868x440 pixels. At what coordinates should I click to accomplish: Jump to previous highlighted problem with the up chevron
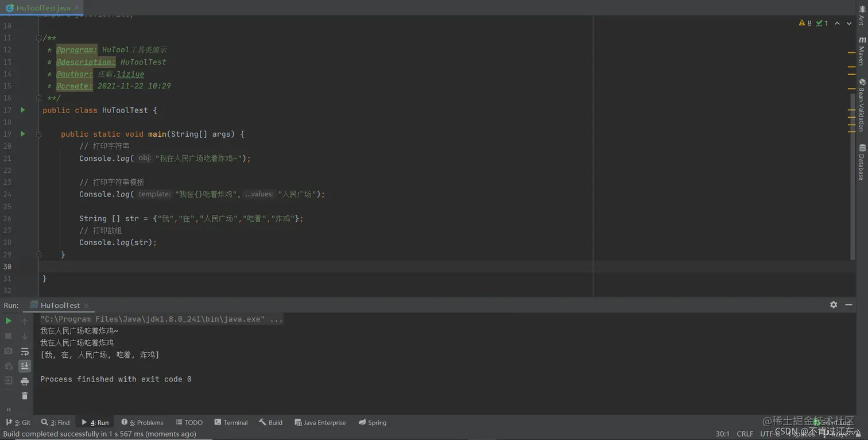click(837, 24)
